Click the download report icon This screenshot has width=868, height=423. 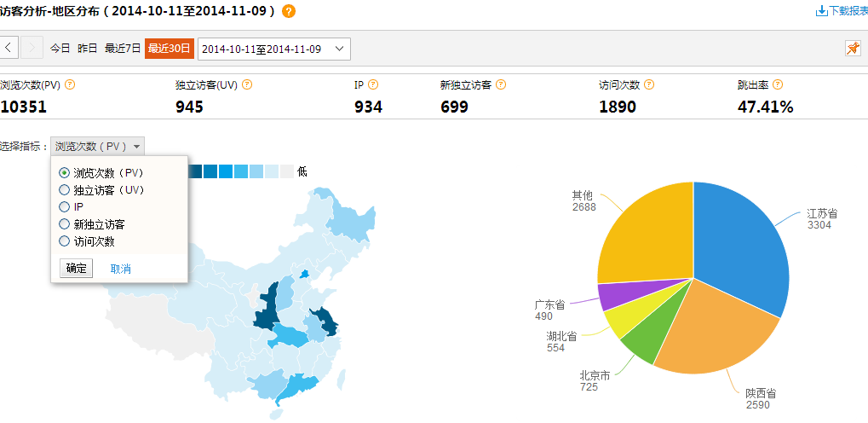[821, 11]
